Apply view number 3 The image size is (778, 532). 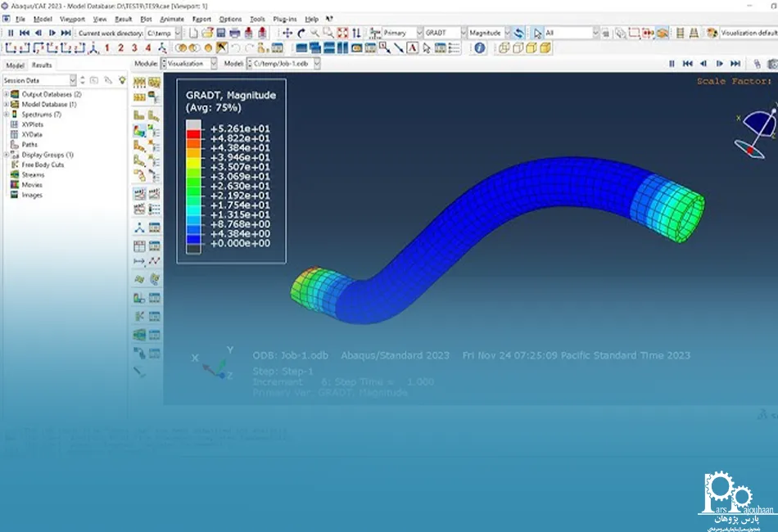(x=134, y=48)
